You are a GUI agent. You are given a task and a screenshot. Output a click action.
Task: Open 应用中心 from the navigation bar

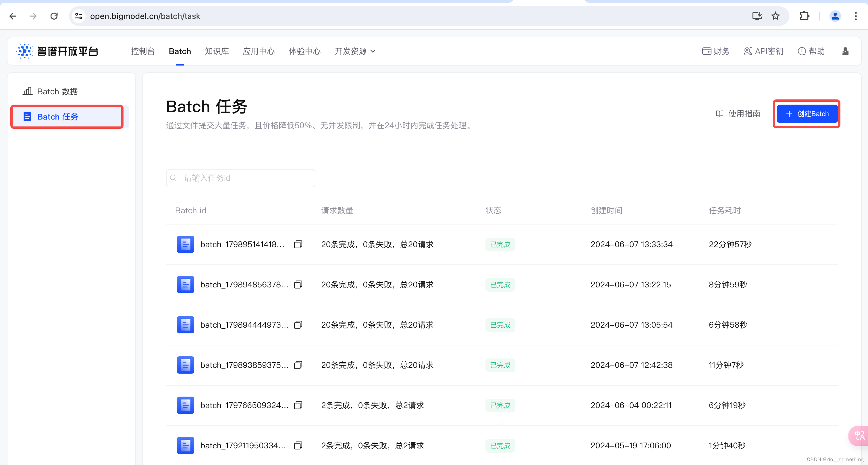pos(259,51)
